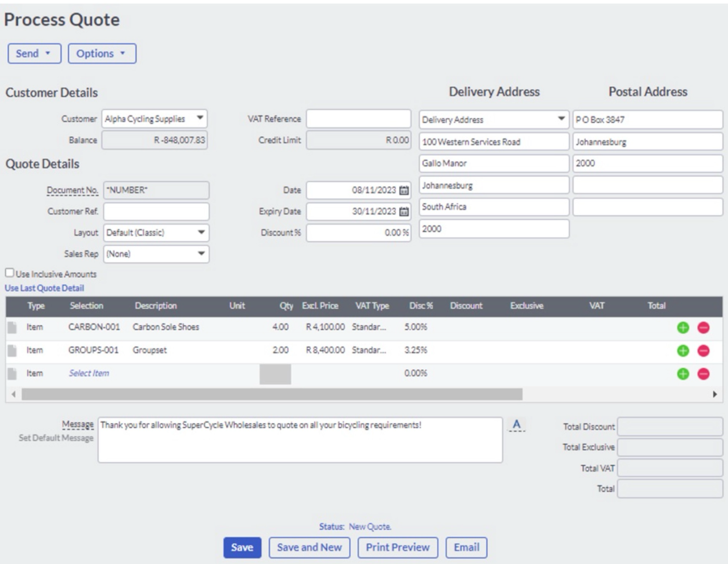Expand the Delivery Address dropdown
Screen dimensions: 728x564
[x=561, y=119]
